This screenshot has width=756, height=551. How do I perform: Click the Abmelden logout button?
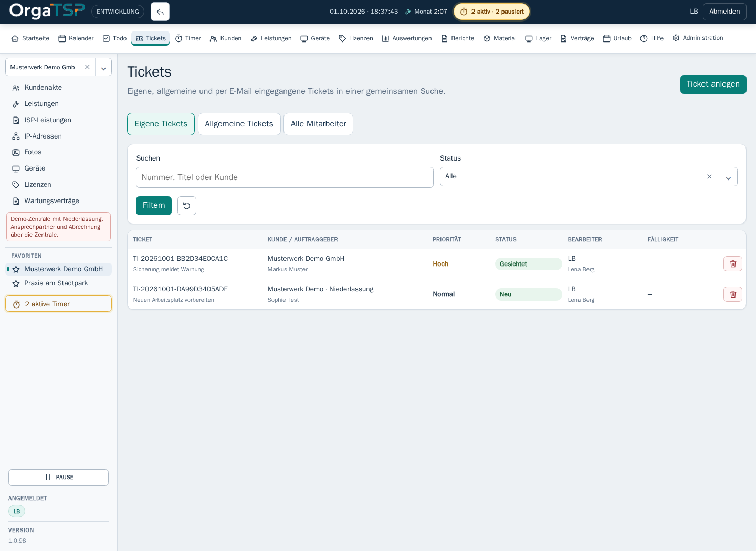[724, 12]
